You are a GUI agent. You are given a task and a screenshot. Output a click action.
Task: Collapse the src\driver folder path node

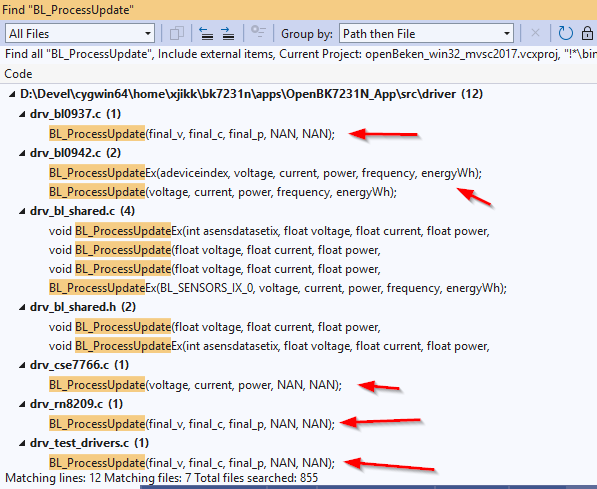13,94
